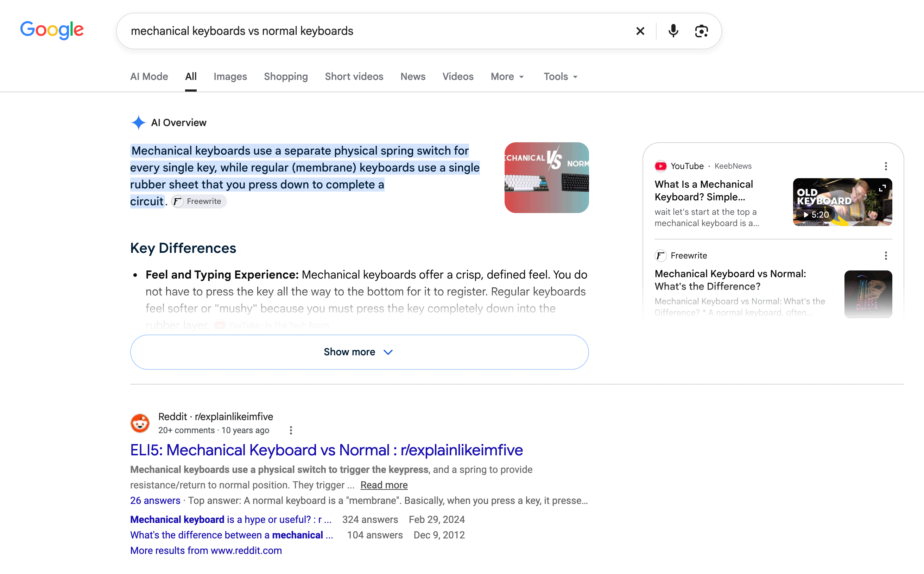Image resolution: width=924 pixels, height=574 pixels.
Task: Click the KeebNews channel name
Action: tap(733, 166)
